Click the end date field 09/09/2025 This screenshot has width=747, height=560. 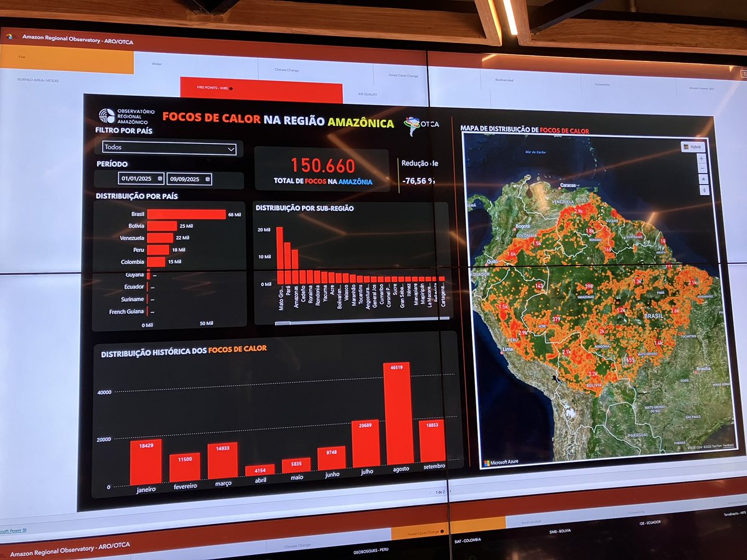pyautogui.click(x=189, y=179)
